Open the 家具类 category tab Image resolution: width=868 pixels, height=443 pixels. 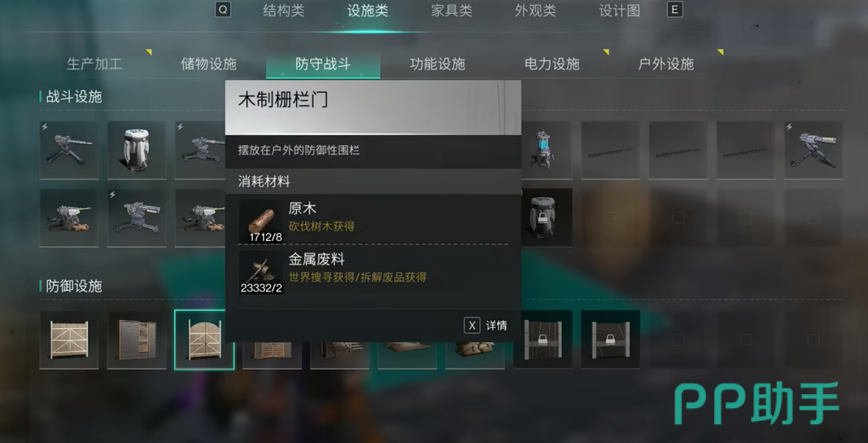pos(451,11)
